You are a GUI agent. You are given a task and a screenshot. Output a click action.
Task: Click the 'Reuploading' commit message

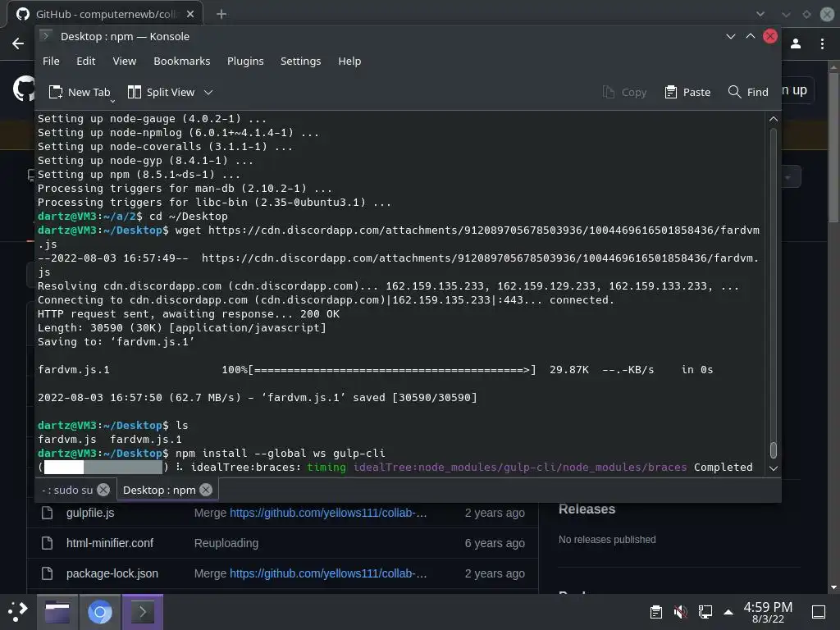tap(226, 543)
